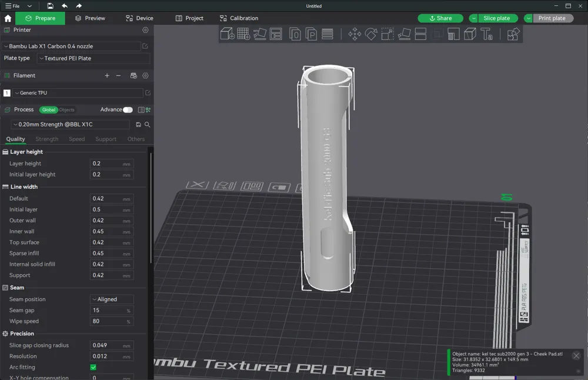Switch process scope to Global

click(x=48, y=110)
